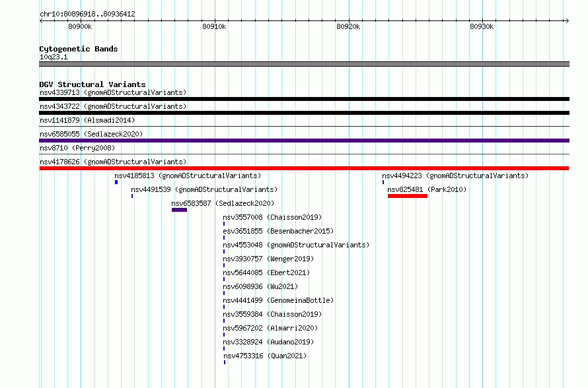588x388 pixels.
Task: Open nsv3930757 (Wenger2019) label
Action: coord(268,259)
